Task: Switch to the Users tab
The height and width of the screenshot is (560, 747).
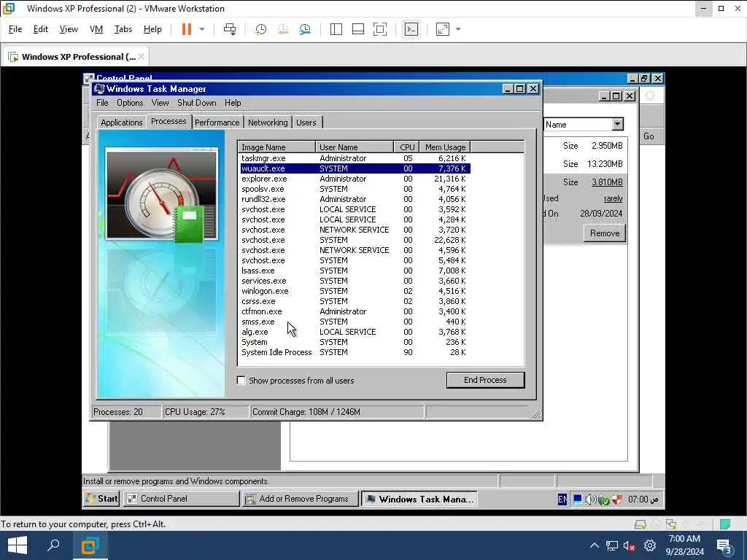Action: (x=306, y=122)
